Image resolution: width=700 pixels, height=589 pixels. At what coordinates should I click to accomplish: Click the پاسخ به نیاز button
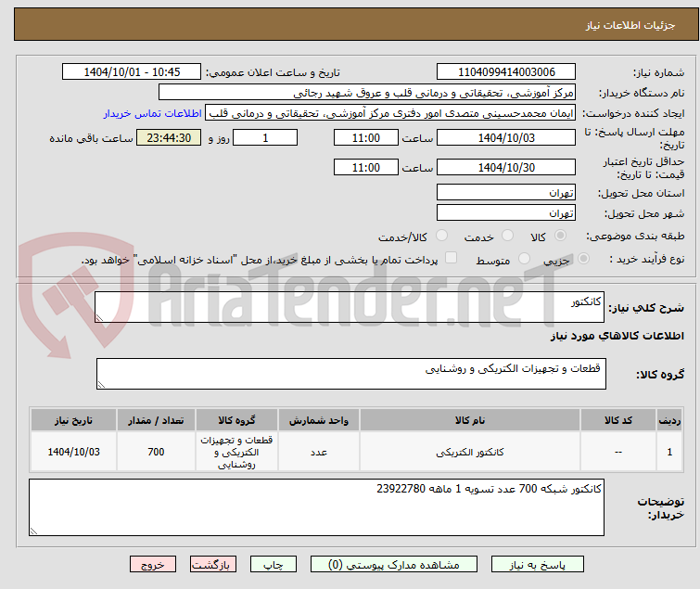537,565
